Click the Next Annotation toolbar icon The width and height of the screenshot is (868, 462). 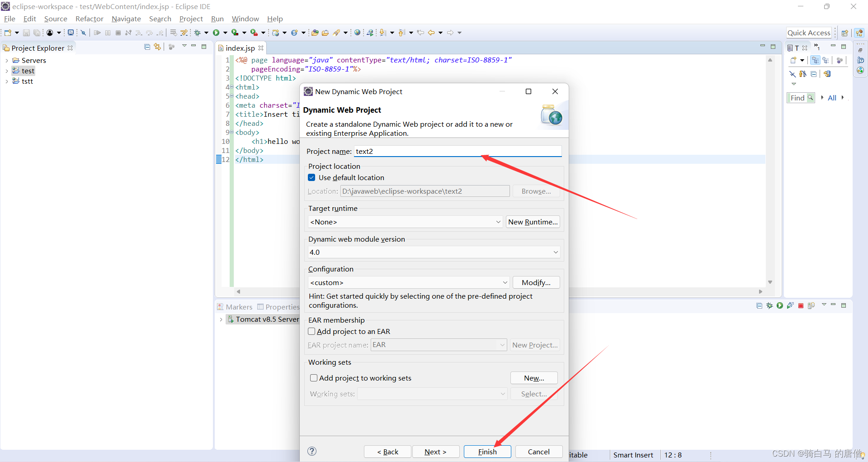(383, 33)
